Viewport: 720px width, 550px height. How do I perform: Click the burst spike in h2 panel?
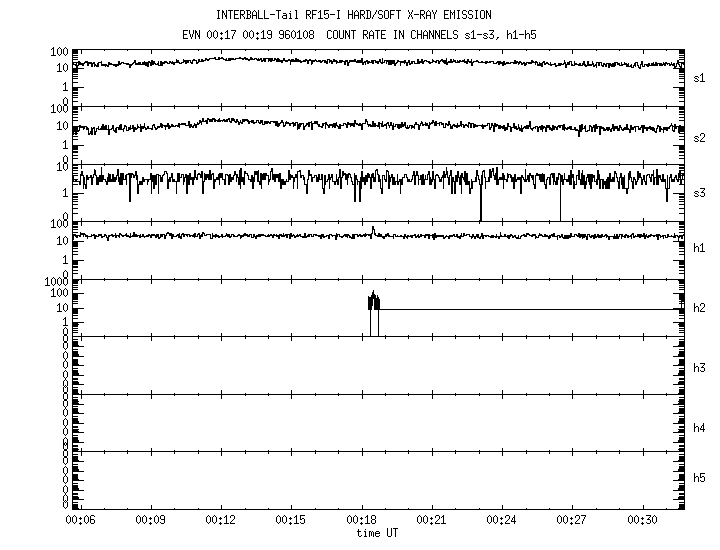coord(374,301)
